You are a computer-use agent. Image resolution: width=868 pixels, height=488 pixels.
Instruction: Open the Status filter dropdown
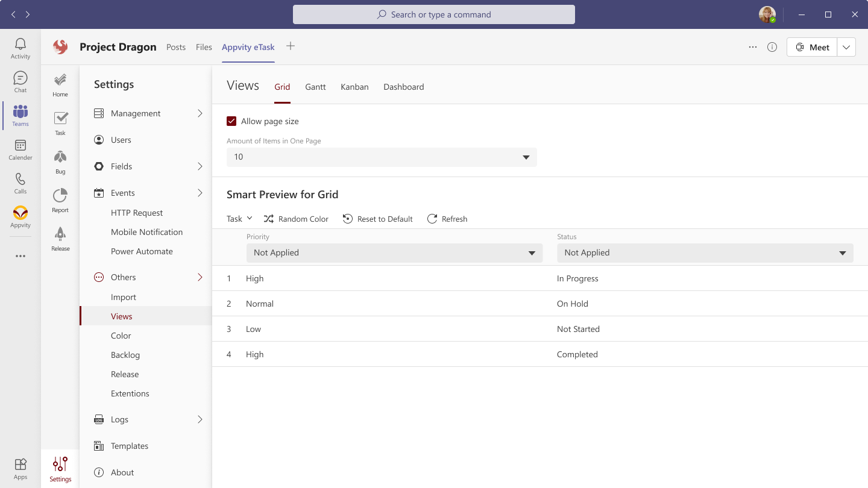(x=705, y=253)
